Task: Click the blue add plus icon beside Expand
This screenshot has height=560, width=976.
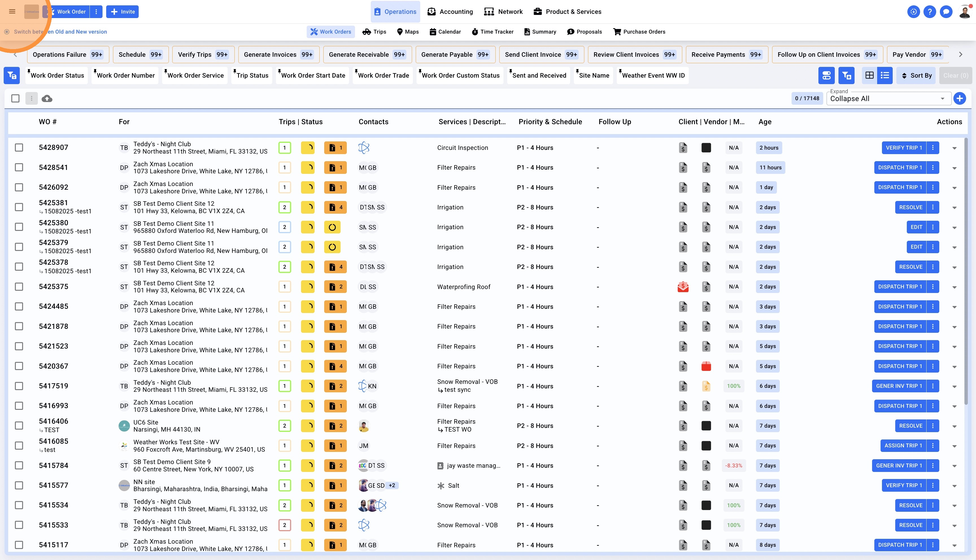Action: 959,99
